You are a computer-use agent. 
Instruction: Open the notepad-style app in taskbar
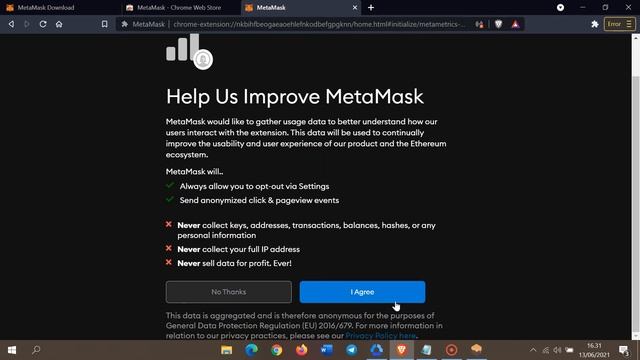tap(427, 350)
